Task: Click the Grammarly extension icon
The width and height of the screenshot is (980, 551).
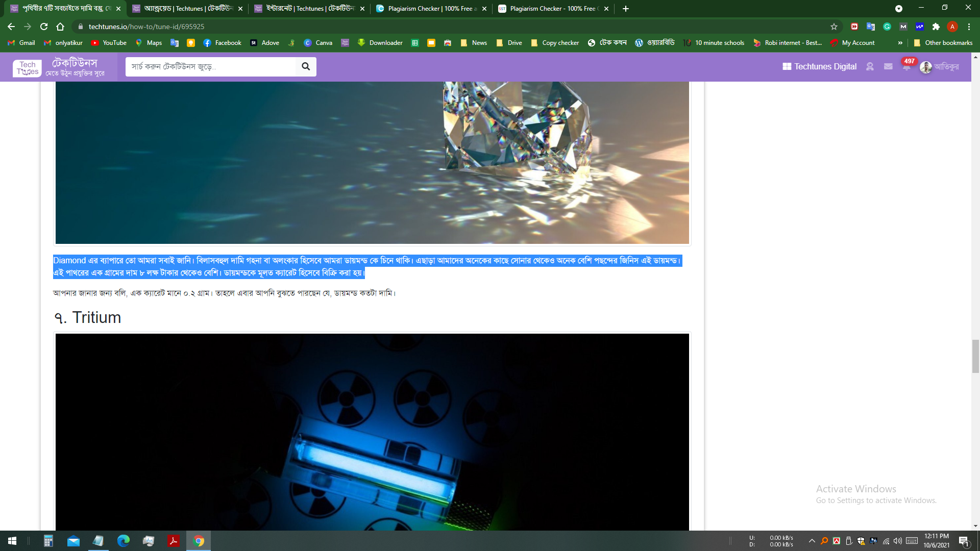Action: pos(887,27)
